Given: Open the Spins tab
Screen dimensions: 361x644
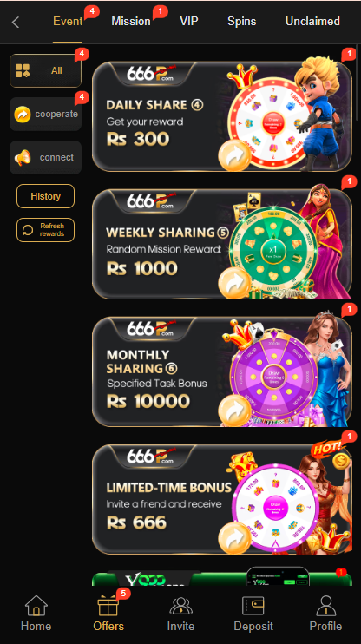Looking at the screenshot, I should pos(242,22).
